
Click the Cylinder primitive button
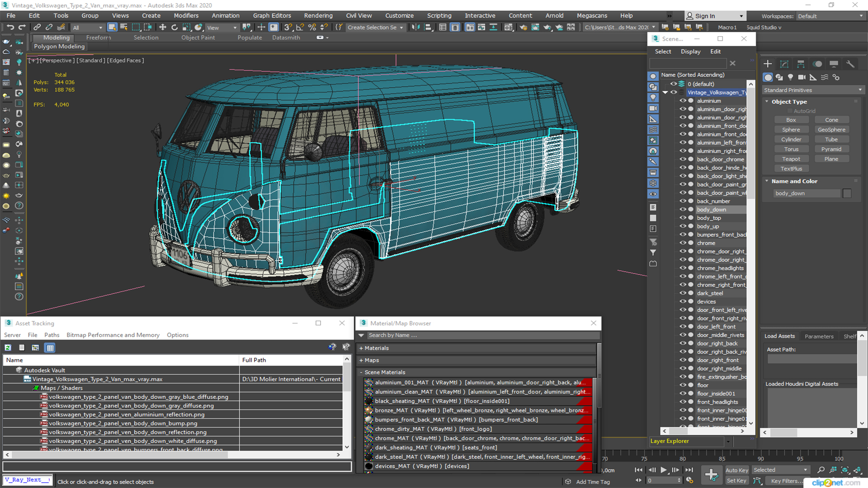pos(791,140)
